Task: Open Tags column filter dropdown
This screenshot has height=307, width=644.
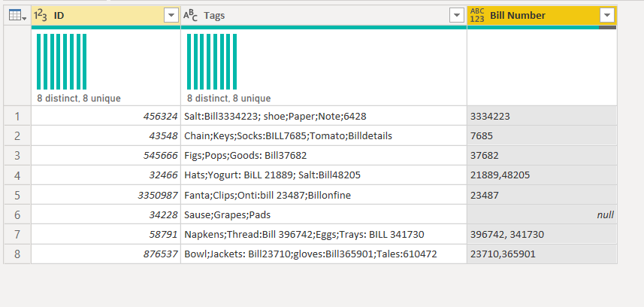Action: (x=457, y=16)
